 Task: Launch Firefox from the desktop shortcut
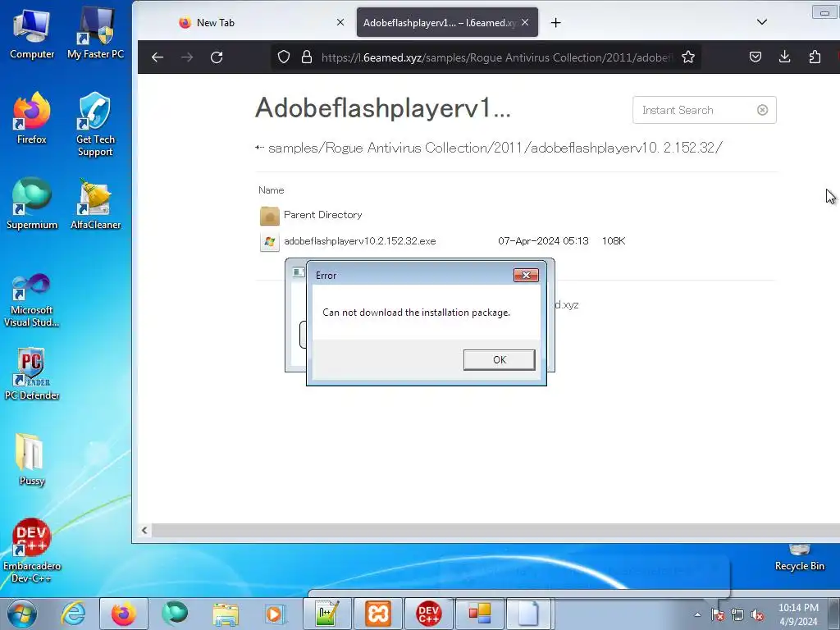32,118
